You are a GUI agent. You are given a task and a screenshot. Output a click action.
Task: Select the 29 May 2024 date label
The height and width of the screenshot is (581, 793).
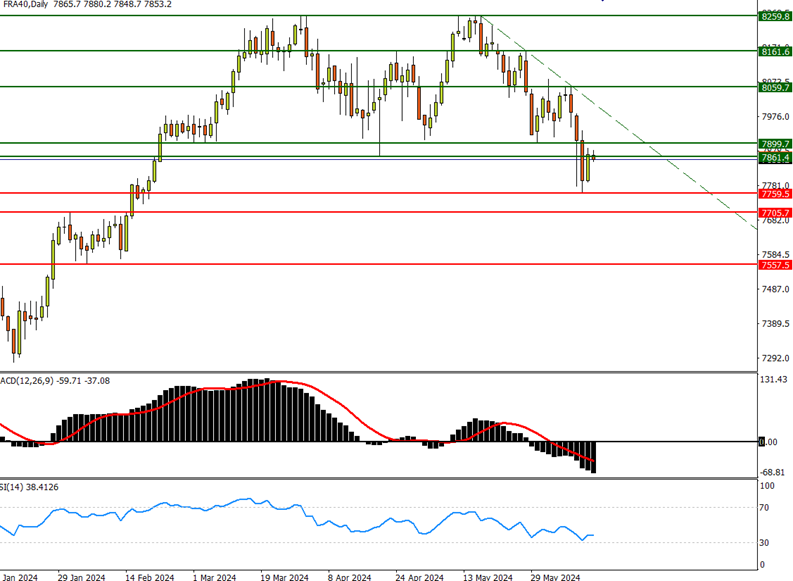(x=556, y=576)
